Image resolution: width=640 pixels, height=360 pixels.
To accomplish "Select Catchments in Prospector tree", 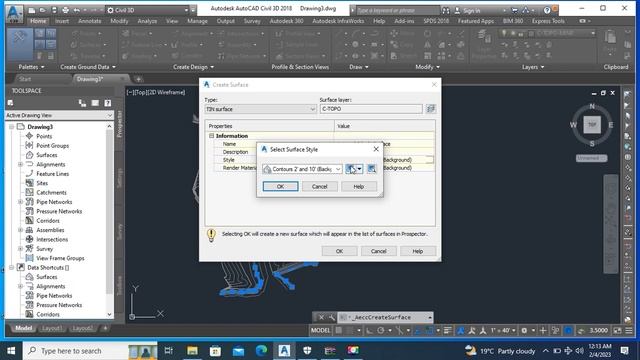I will [51, 193].
